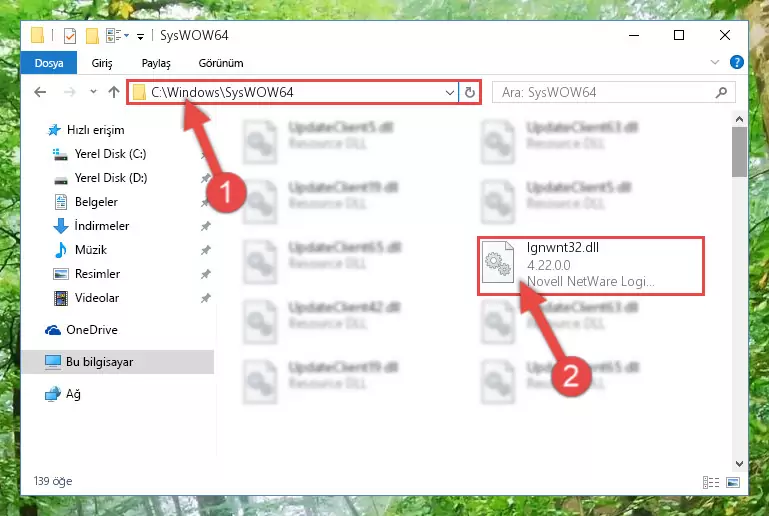769x516 pixels.
Task: Open Videolar in the sidebar
Action: point(97,298)
